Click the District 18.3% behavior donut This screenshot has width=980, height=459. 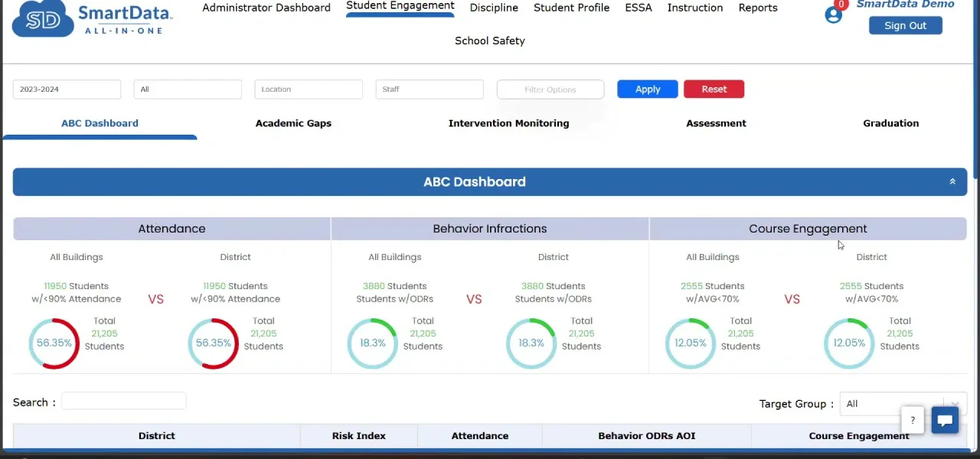tap(532, 343)
